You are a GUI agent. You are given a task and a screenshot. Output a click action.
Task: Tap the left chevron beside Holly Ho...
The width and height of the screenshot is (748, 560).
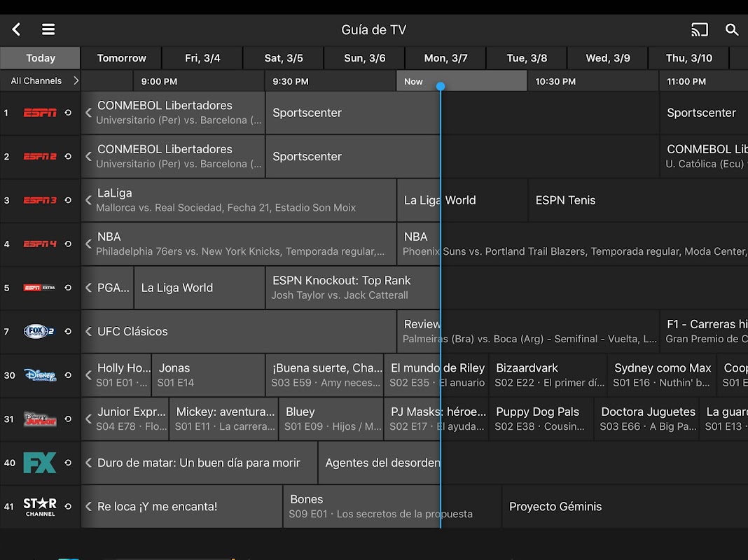click(89, 375)
